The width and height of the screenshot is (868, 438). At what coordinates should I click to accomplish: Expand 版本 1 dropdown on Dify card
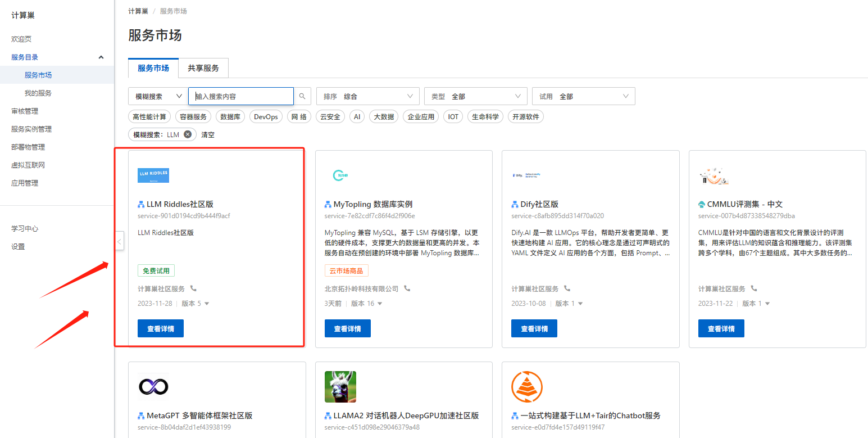pos(569,304)
